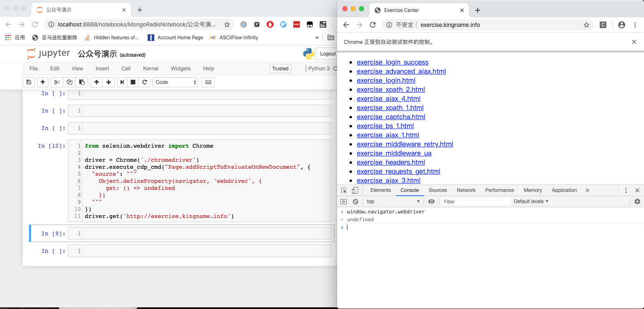
Task: Dismiss the Chrome automation infobar
Action: pos(634,42)
